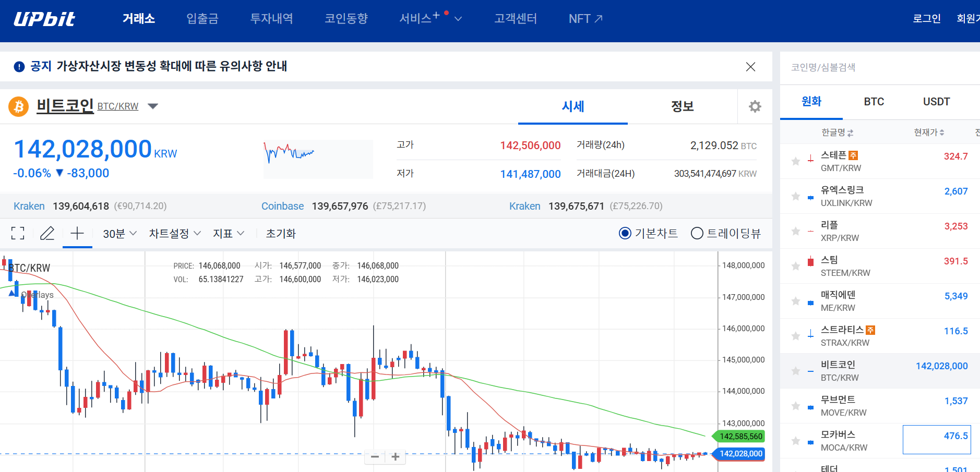Select the 스테픈 coin row
The image size is (980, 472).
tap(880, 161)
